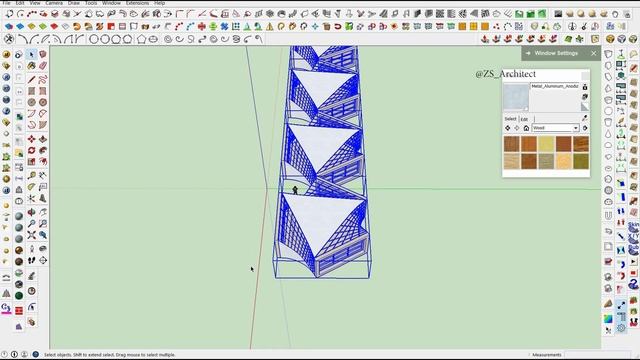Select the Push/Pull tool
Image resolution: width=640 pixels, height=360 pixels.
(43, 140)
